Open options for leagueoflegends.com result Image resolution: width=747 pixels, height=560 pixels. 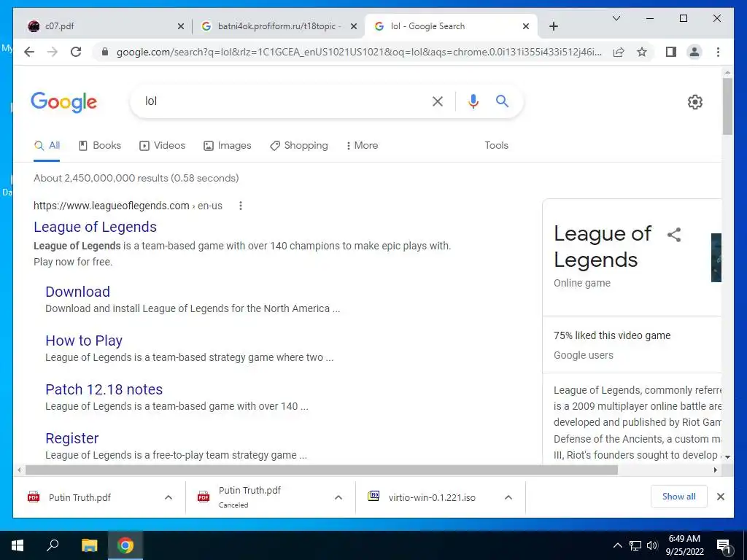tap(241, 206)
